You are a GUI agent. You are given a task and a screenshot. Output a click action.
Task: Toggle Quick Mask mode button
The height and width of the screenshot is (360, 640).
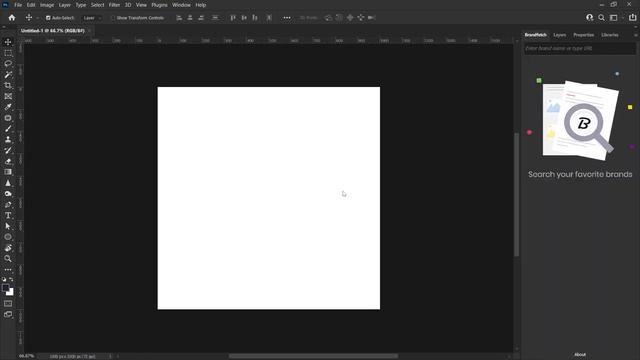[8, 304]
